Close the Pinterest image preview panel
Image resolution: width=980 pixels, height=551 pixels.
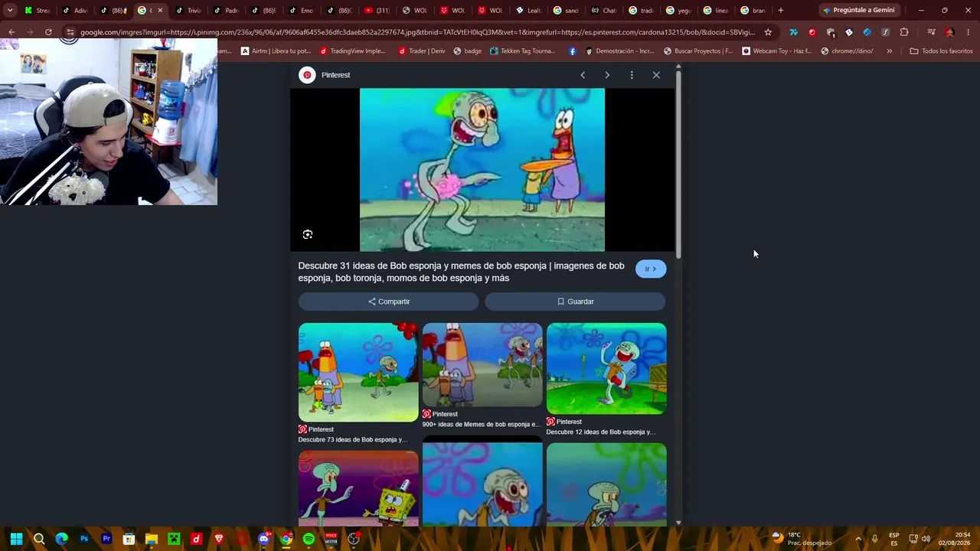point(656,75)
